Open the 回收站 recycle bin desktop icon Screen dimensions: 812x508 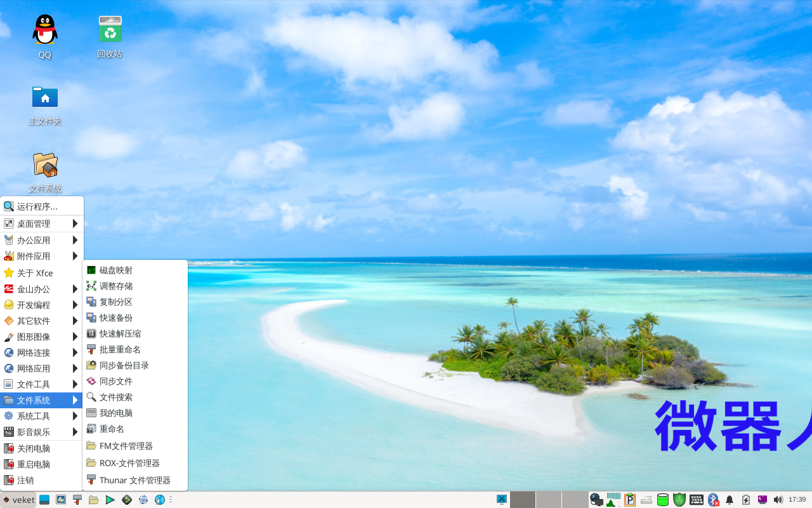point(110,36)
